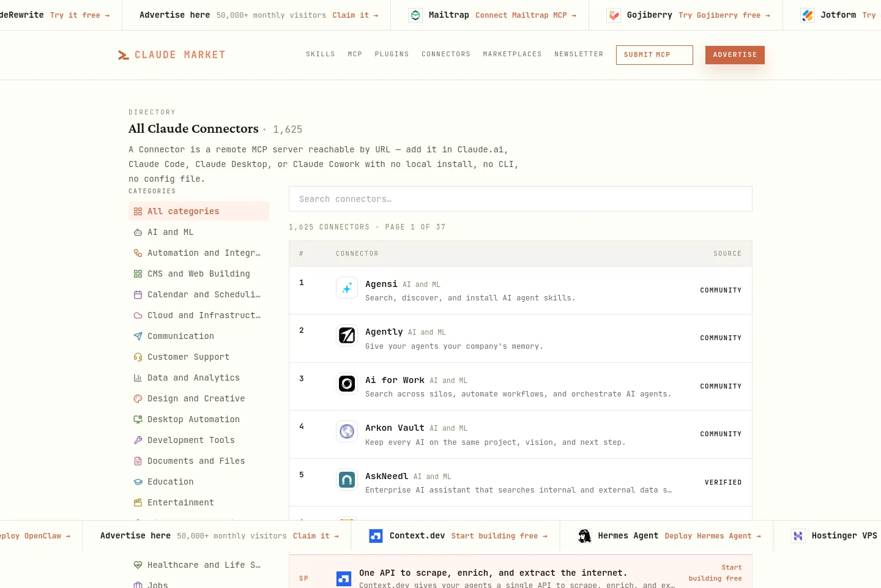
Task: Open the Arkon Vault connector icon
Action: [347, 431]
